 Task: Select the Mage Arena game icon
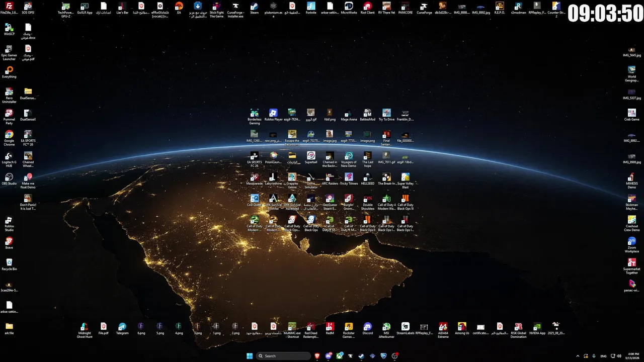pyautogui.click(x=349, y=115)
